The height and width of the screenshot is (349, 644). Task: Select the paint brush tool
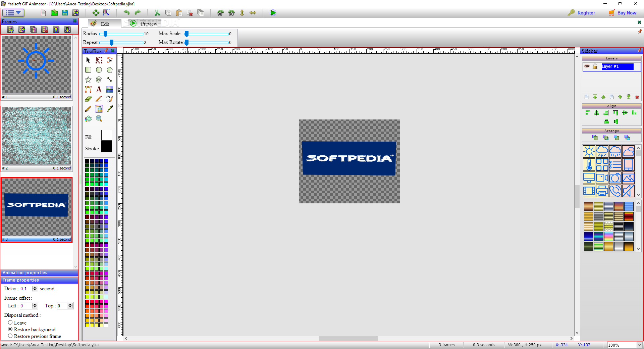click(88, 109)
